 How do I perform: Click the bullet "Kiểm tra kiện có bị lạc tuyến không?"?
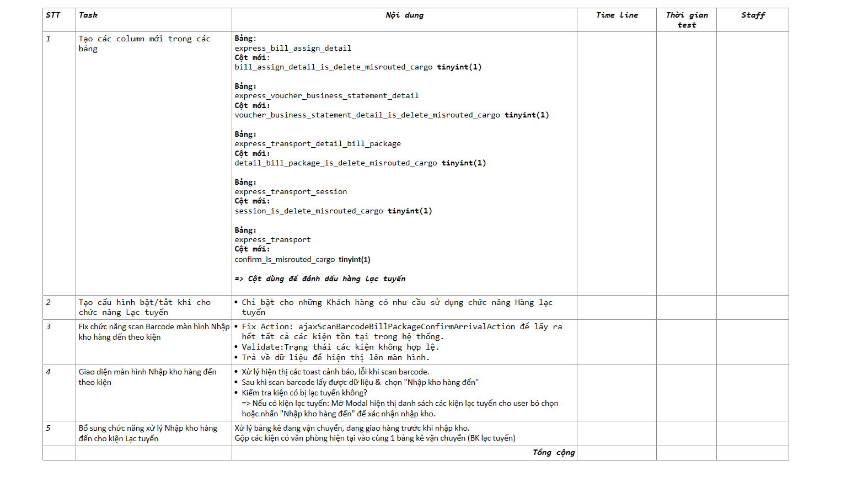304,393
